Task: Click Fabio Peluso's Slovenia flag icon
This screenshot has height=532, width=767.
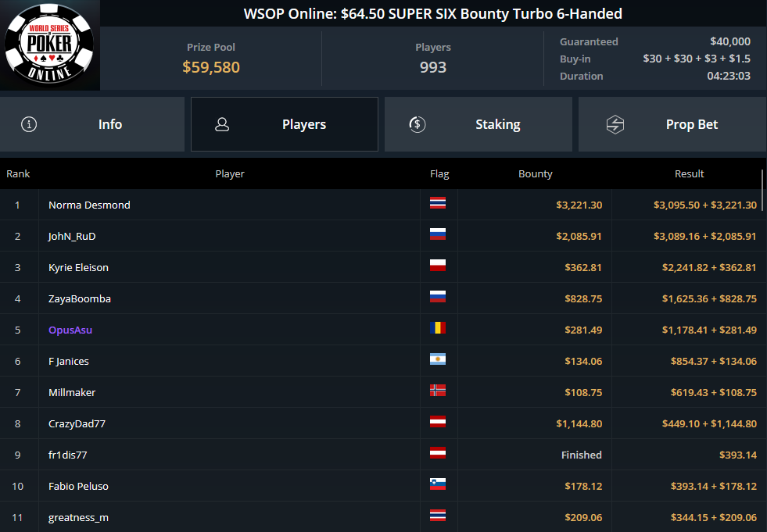Action: point(438,484)
